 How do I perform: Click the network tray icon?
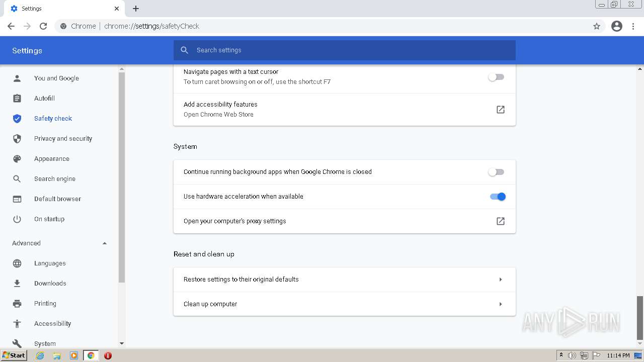tap(584, 355)
